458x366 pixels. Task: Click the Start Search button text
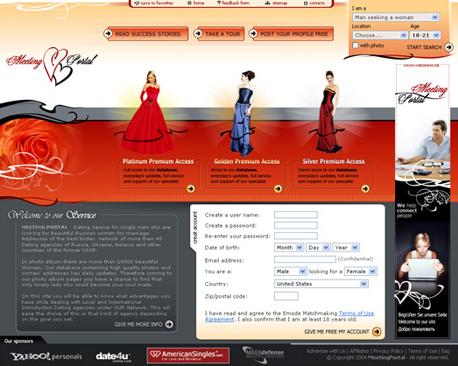tap(424, 47)
